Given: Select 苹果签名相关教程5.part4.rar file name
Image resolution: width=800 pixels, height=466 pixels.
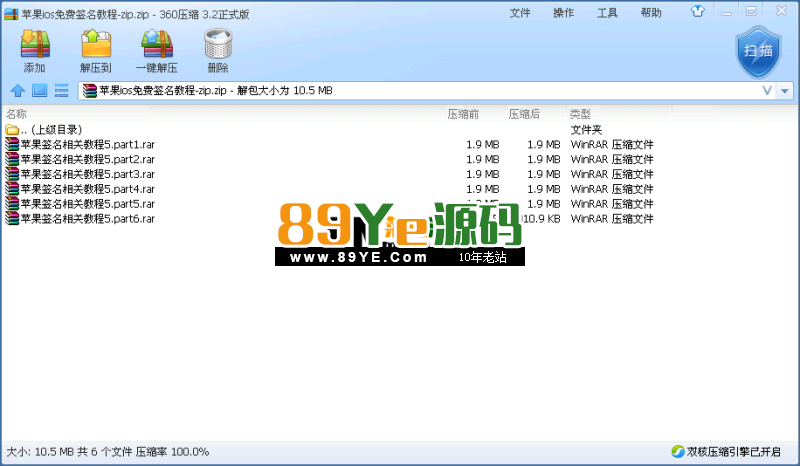Looking at the screenshot, I should pos(88,189).
